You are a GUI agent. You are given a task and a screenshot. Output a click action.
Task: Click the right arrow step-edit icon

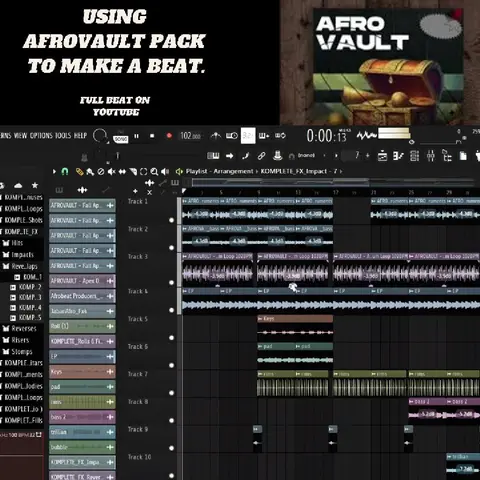click(x=229, y=156)
